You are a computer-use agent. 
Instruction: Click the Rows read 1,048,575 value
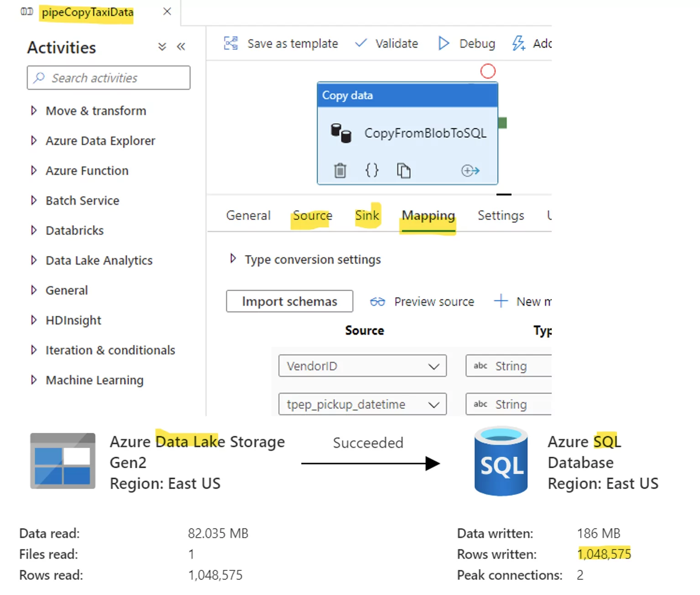[x=215, y=575]
